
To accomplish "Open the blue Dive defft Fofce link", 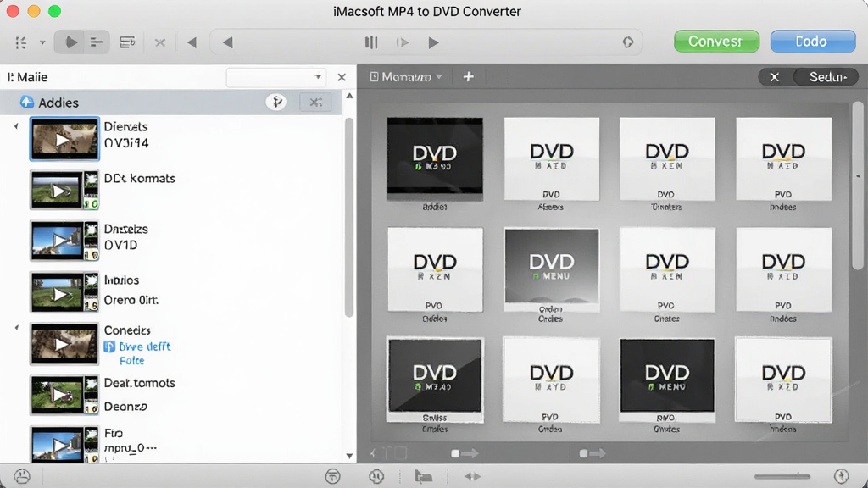I will pos(144,353).
